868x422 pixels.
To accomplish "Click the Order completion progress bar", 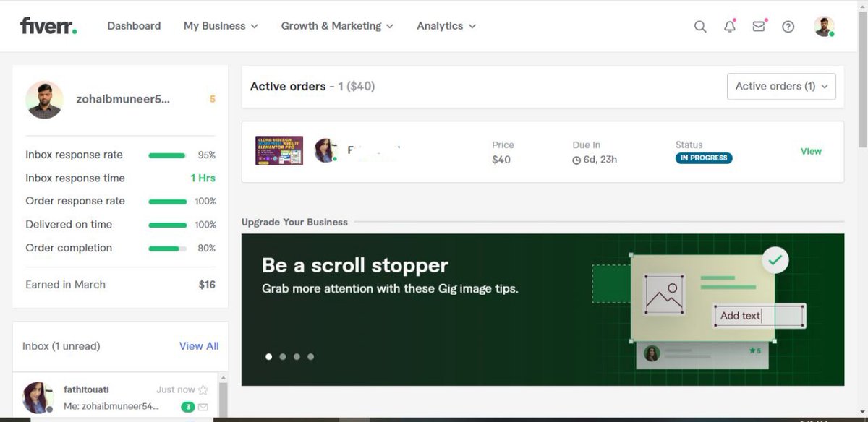I will (168, 248).
